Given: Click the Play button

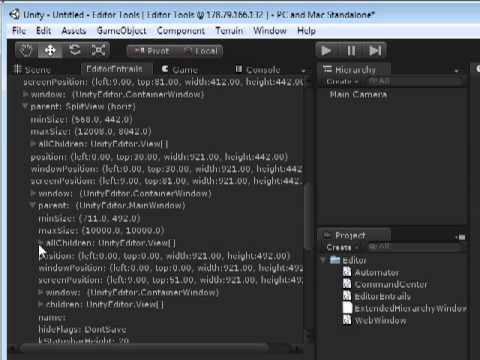Looking at the screenshot, I should click(326, 51).
